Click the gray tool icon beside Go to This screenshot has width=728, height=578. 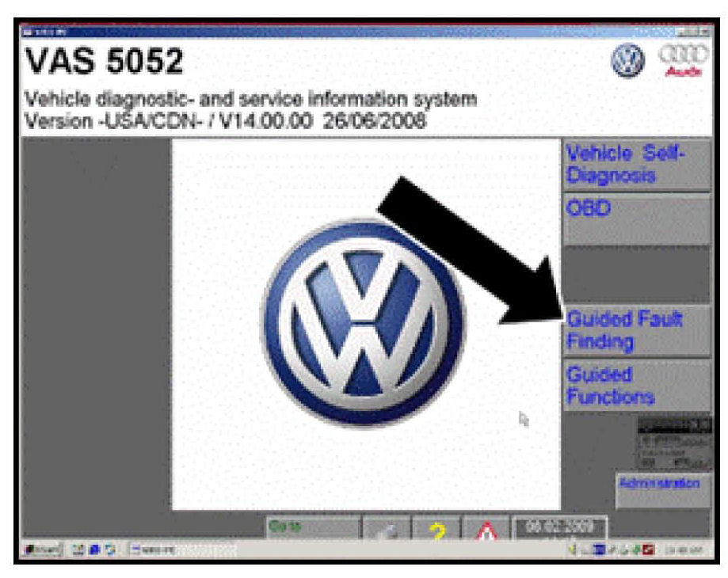click(x=387, y=530)
